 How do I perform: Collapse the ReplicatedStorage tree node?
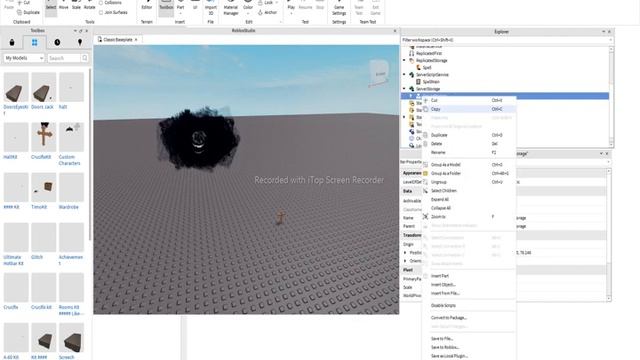pyautogui.click(x=404, y=60)
